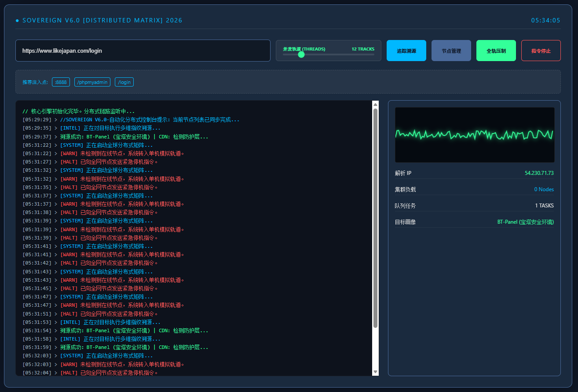Select the /login suggestion chip
Viewport: 578px width, 392px height.
coord(124,82)
